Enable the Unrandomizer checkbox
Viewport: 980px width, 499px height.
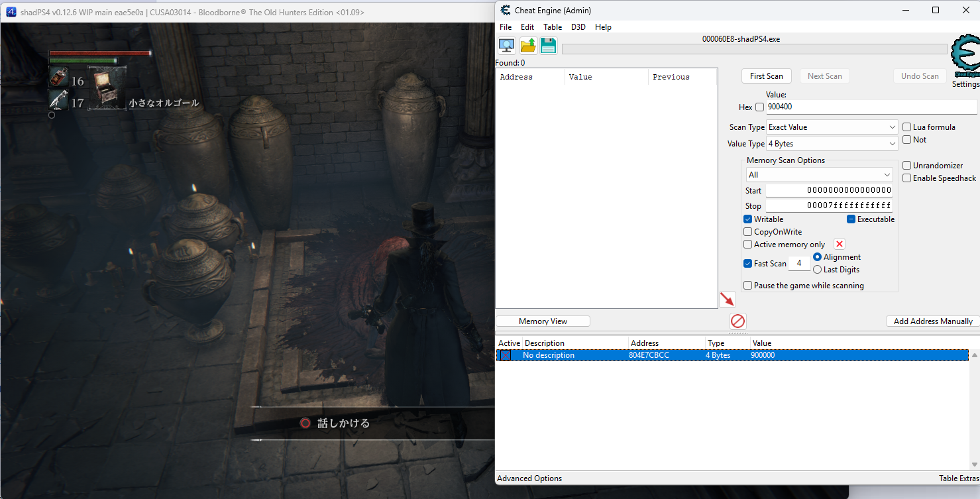pos(906,166)
